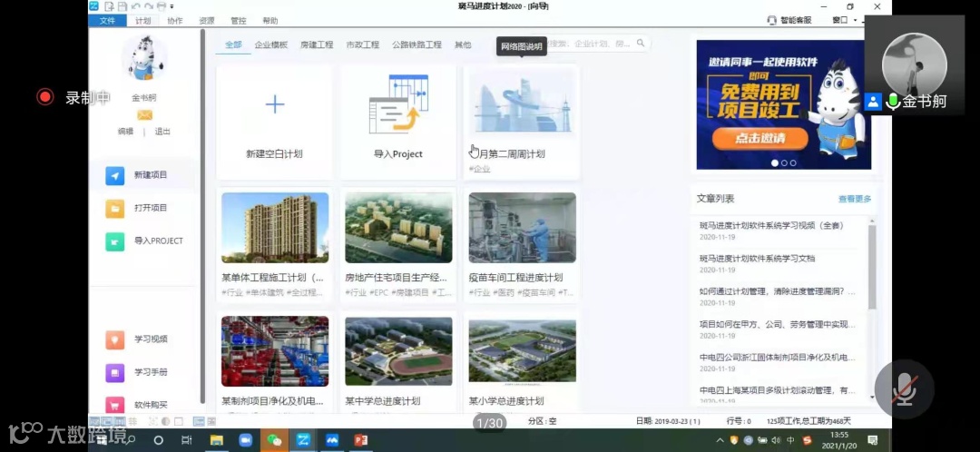Select the 企业模板 category tab

point(271,44)
